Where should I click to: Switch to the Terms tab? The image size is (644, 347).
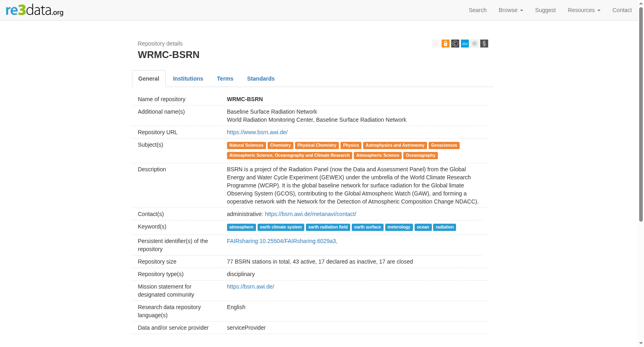[225, 79]
